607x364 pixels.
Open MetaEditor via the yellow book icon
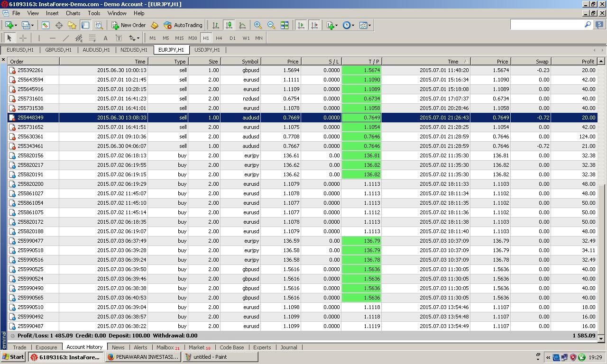tap(155, 25)
